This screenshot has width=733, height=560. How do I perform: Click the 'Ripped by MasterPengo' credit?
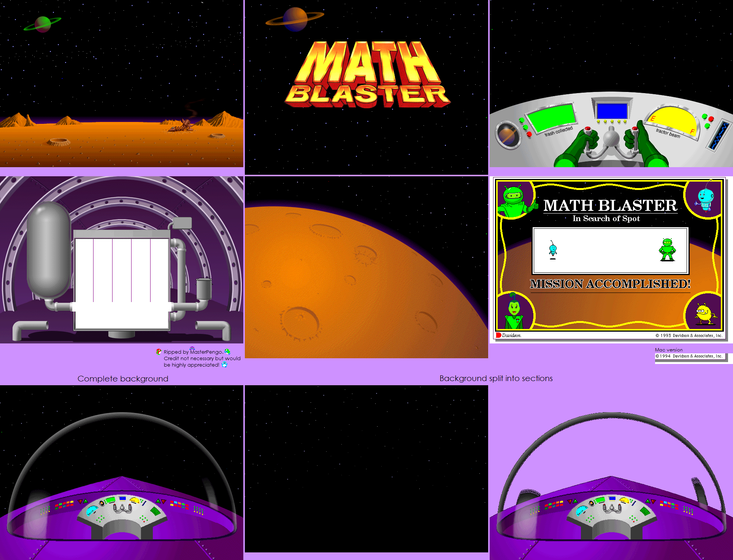pyautogui.click(x=193, y=352)
